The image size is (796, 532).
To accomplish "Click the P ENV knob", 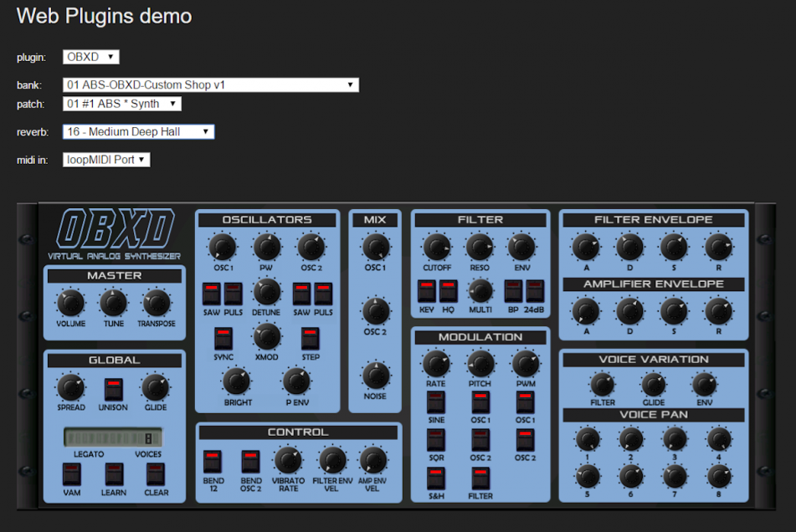I will point(296,381).
